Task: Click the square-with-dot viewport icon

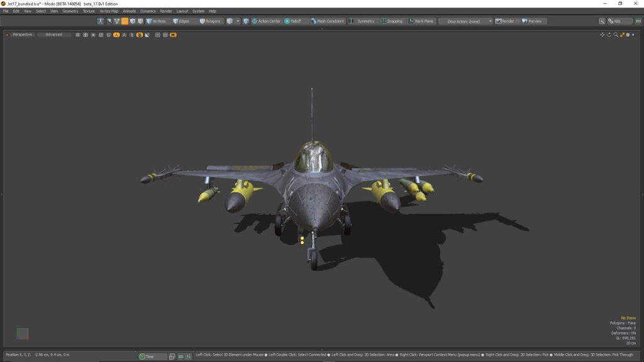Action: point(157,35)
